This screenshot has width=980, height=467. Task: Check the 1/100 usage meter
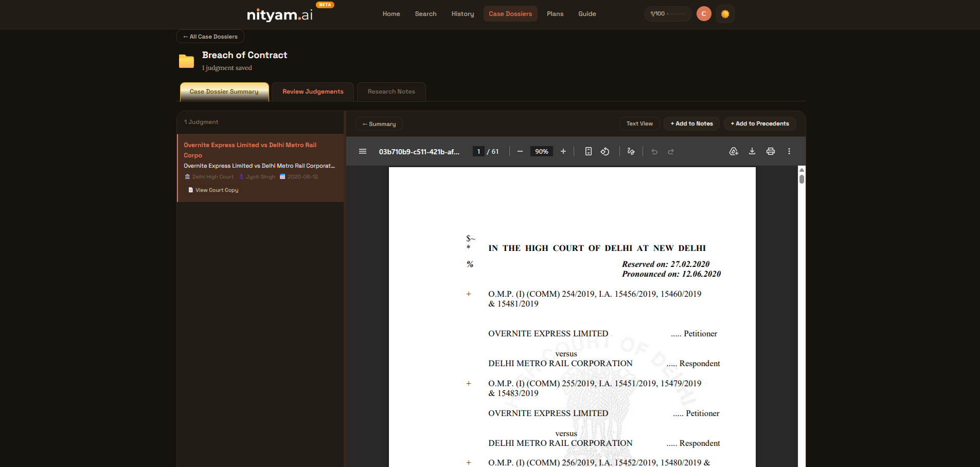tap(667, 13)
